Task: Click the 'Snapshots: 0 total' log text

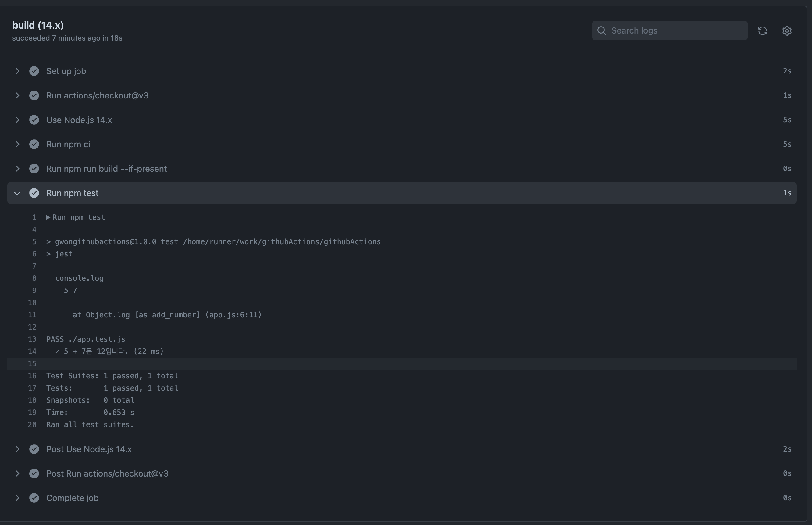Action: (x=90, y=400)
